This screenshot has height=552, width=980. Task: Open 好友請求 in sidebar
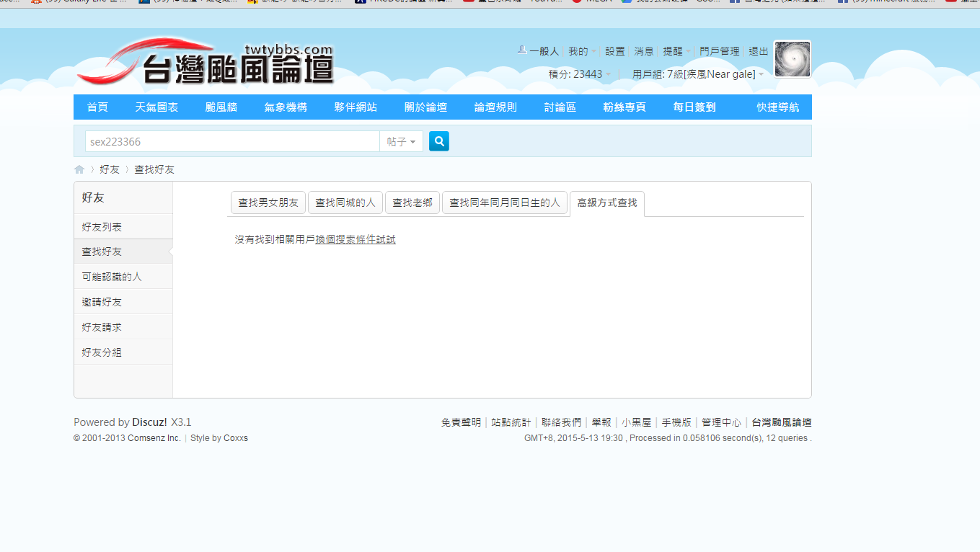[x=123, y=327]
